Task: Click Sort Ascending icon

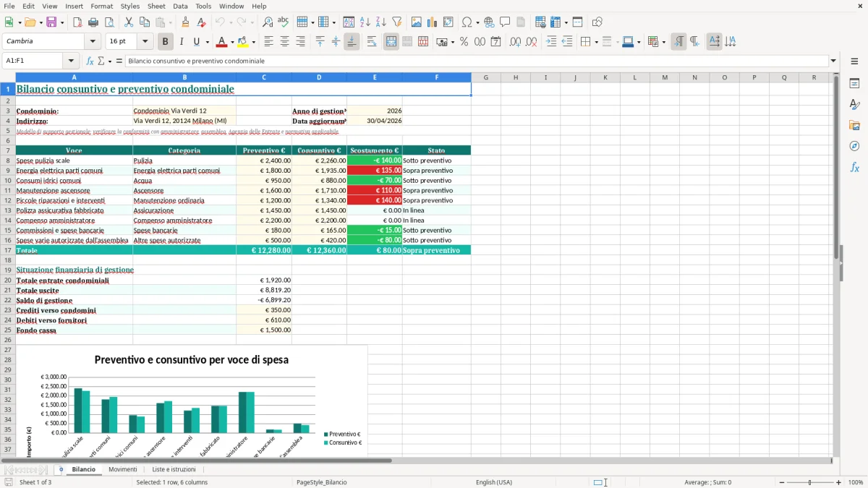Action: [x=365, y=22]
